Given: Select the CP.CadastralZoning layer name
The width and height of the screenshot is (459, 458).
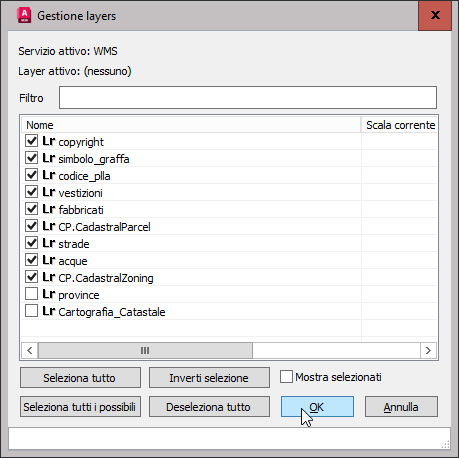Looking at the screenshot, I should (x=106, y=278).
